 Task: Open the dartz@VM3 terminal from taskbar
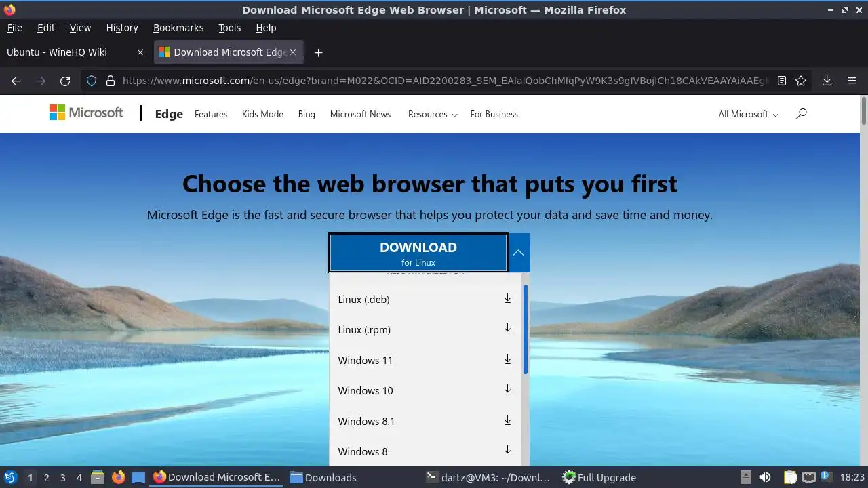[x=488, y=477]
